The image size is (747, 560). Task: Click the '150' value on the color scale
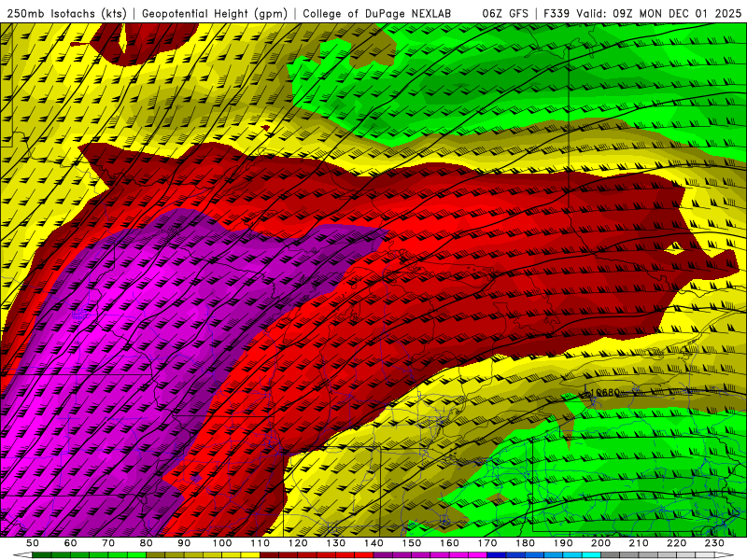pyautogui.click(x=412, y=543)
